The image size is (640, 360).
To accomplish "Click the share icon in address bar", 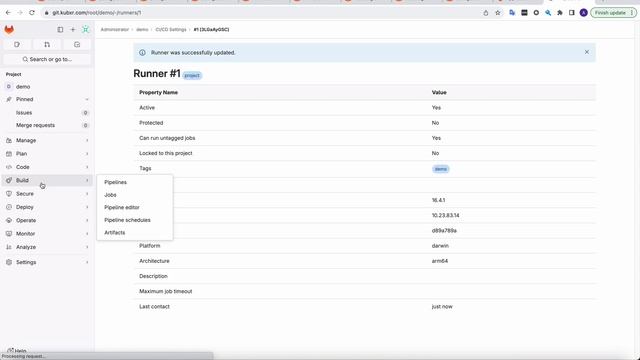I will (x=486, y=13).
